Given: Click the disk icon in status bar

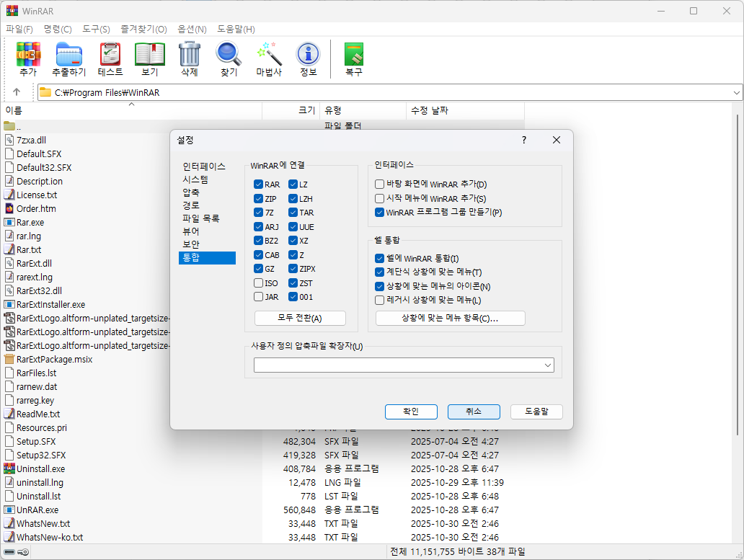Looking at the screenshot, I should [9, 552].
